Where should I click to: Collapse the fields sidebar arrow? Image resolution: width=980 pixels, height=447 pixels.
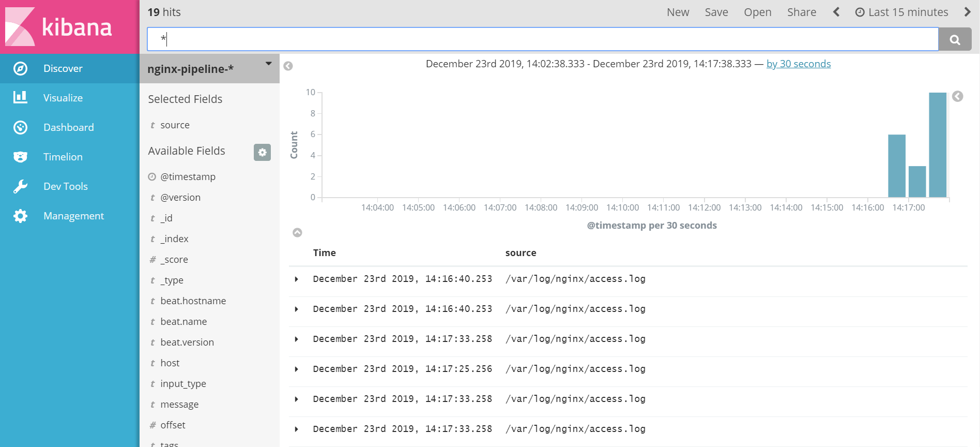click(288, 66)
